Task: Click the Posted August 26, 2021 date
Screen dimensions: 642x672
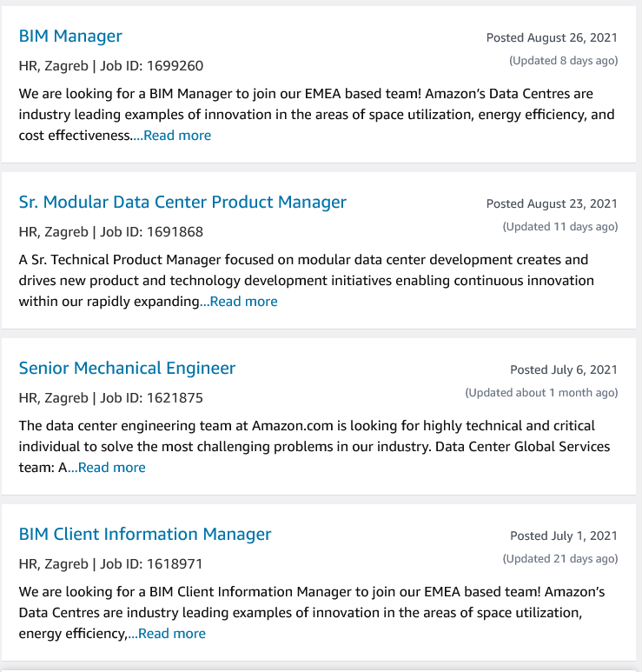Action: coord(552,38)
